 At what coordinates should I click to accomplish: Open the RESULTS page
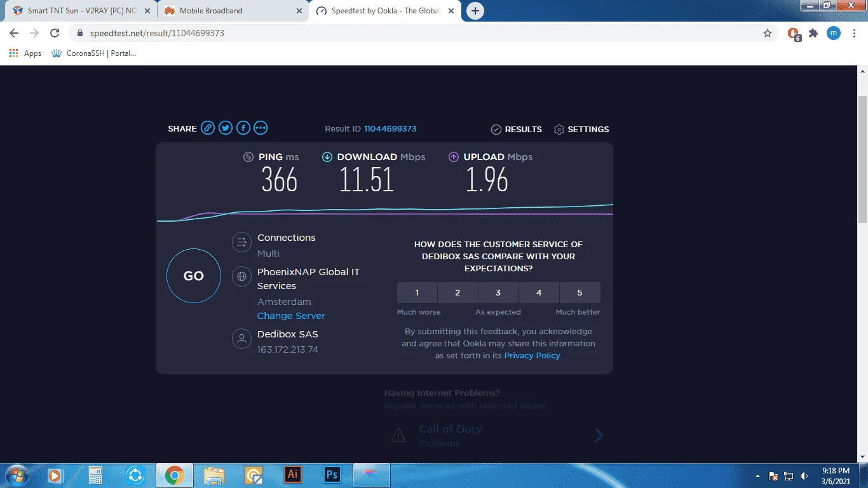click(x=517, y=129)
